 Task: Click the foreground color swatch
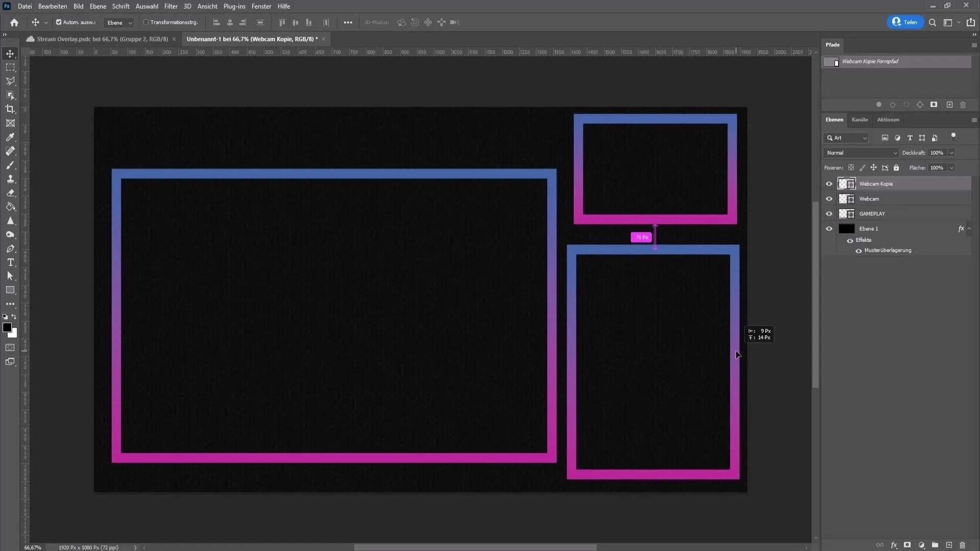coord(7,327)
